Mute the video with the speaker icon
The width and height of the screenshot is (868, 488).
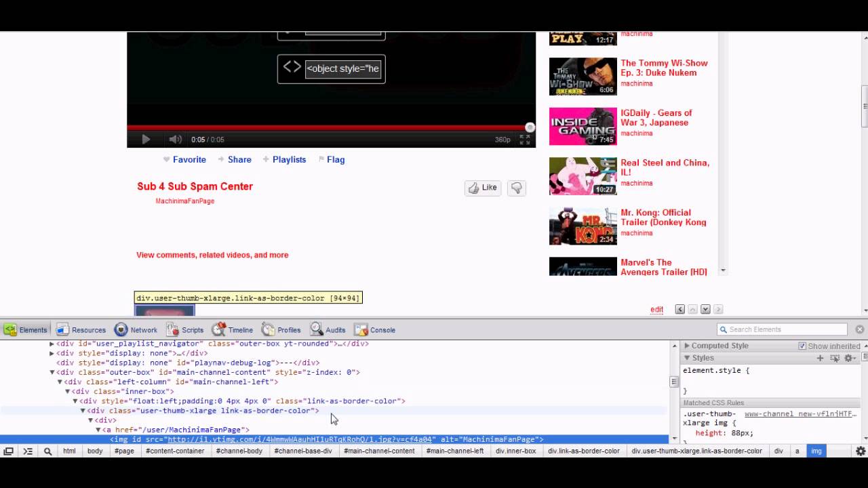point(175,140)
